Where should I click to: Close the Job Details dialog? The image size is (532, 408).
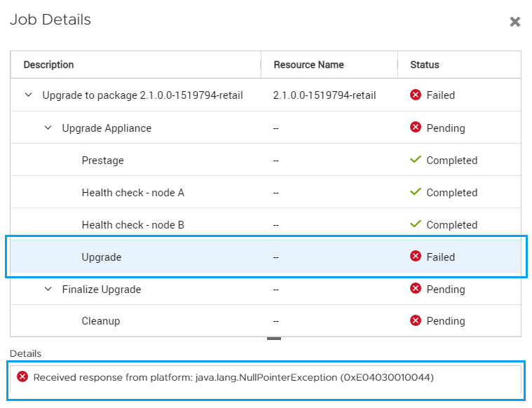coord(514,22)
